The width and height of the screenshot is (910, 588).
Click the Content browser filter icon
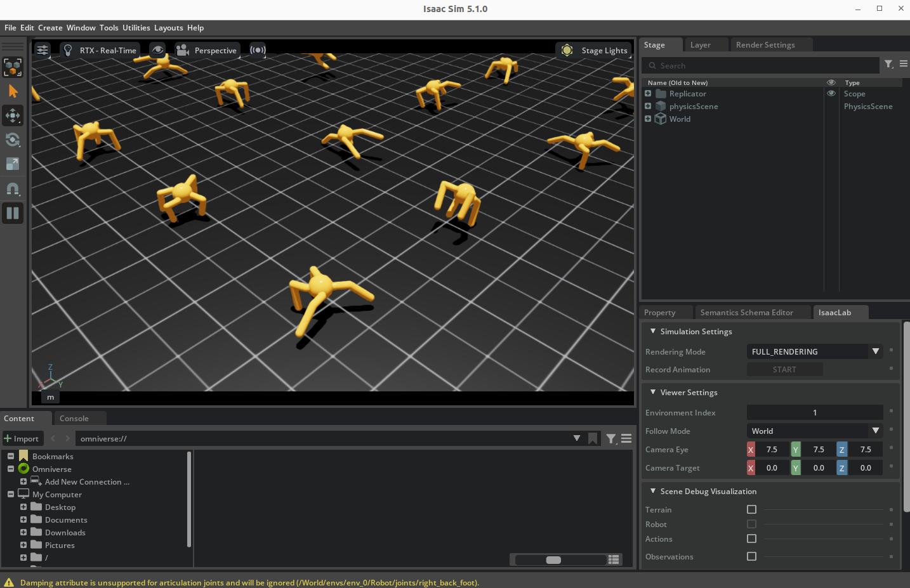point(611,438)
